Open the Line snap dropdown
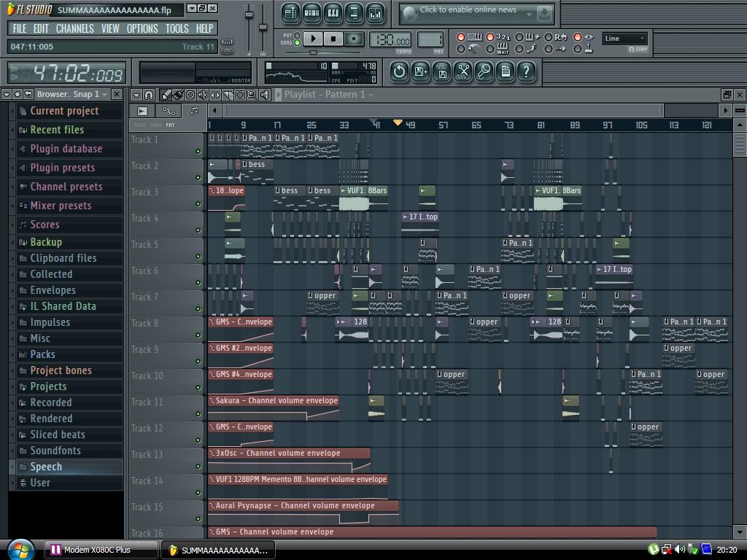This screenshot has width=747, height=560. [625, 39]
